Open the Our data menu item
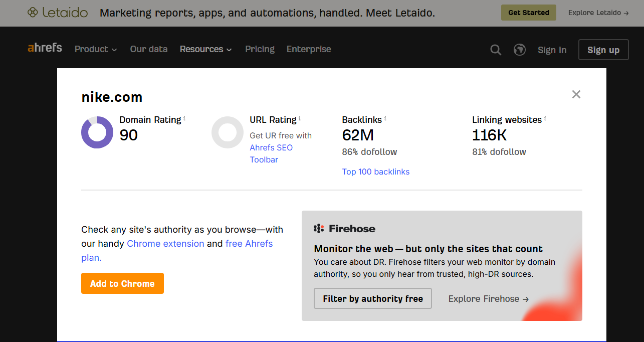This screenshot has width=644, height=342. (149, 49)
